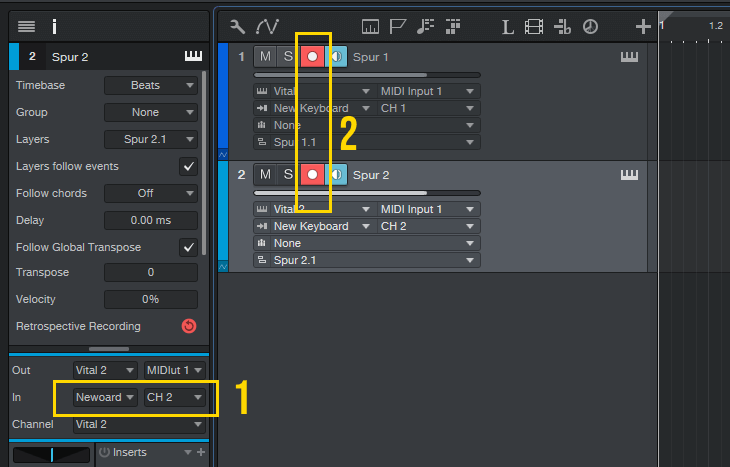Click the Spur 2 volume slider
Viewport: 730px width, 467px height.
(x=367, y=193)
